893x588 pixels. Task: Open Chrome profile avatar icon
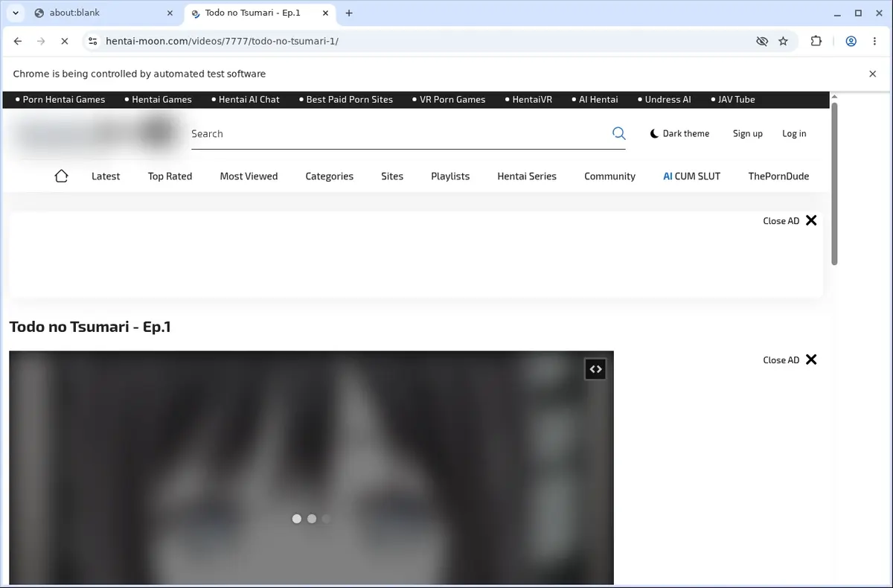point(851,42)
